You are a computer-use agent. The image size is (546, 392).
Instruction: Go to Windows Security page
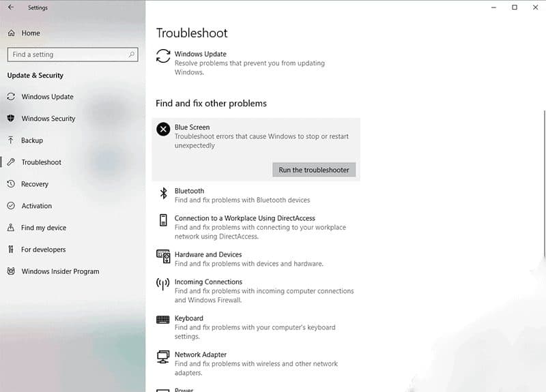[x=48, y=119]
